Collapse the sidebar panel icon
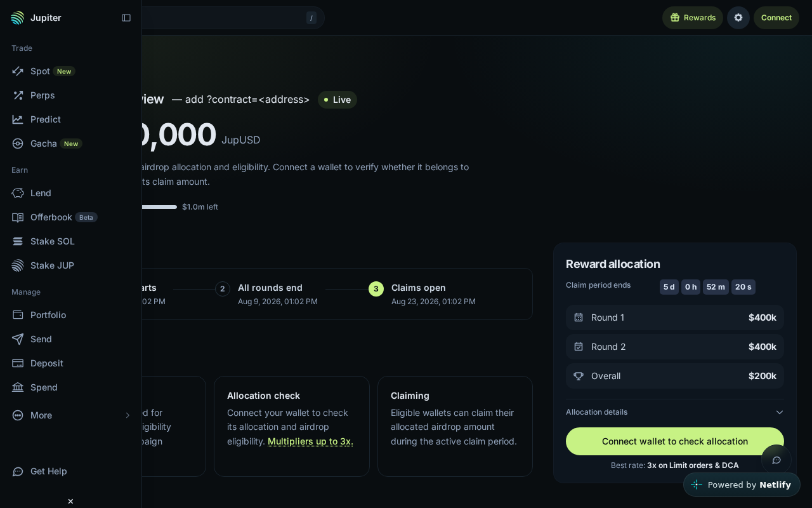 click(x=126, y=18)
